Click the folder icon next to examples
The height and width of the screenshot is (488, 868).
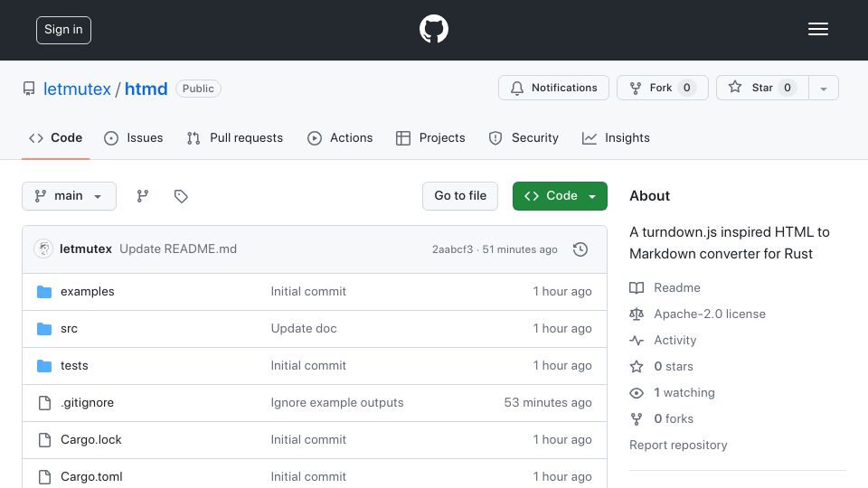pyautogui.click(x=44, y=292)
